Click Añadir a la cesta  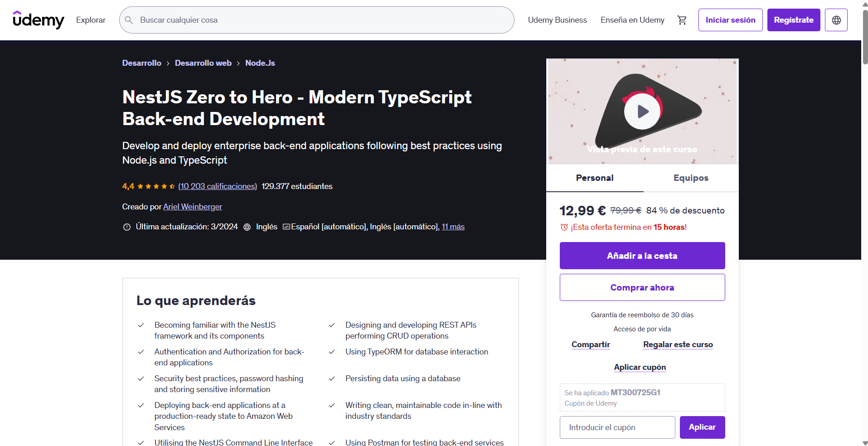pos(642,255)
